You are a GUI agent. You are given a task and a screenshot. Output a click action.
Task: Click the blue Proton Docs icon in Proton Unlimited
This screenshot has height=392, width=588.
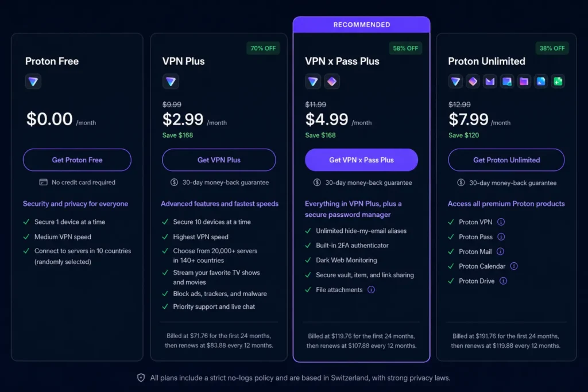pos(540,81)
